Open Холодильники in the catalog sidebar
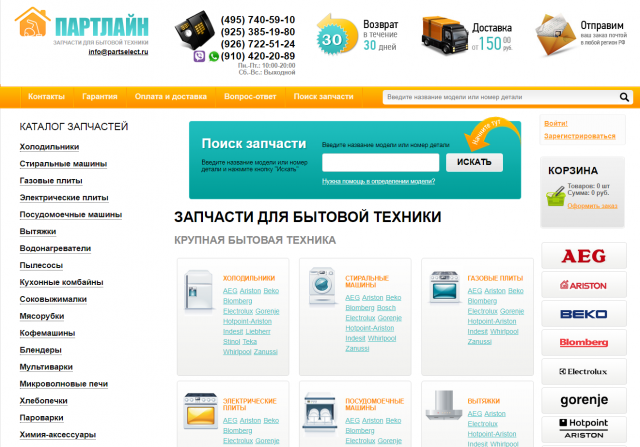This screenshot has width=640, height=447. point(49,147)
